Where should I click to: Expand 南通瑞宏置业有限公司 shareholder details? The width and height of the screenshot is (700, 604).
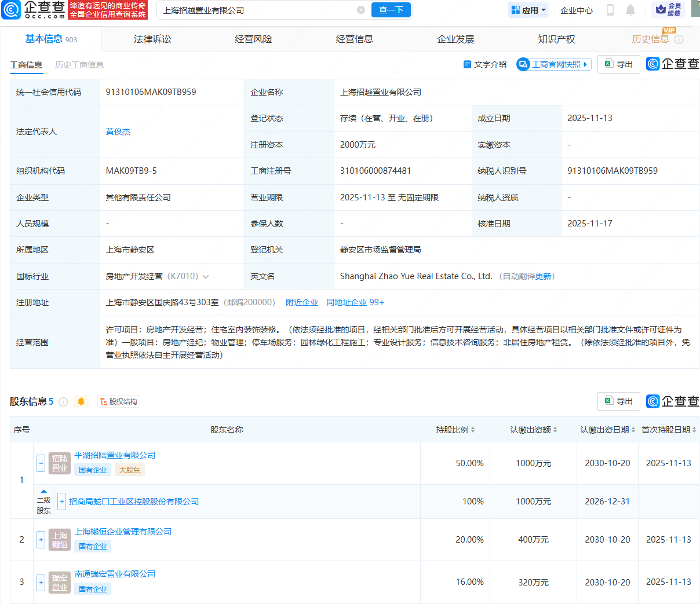[x=41, y=583]
